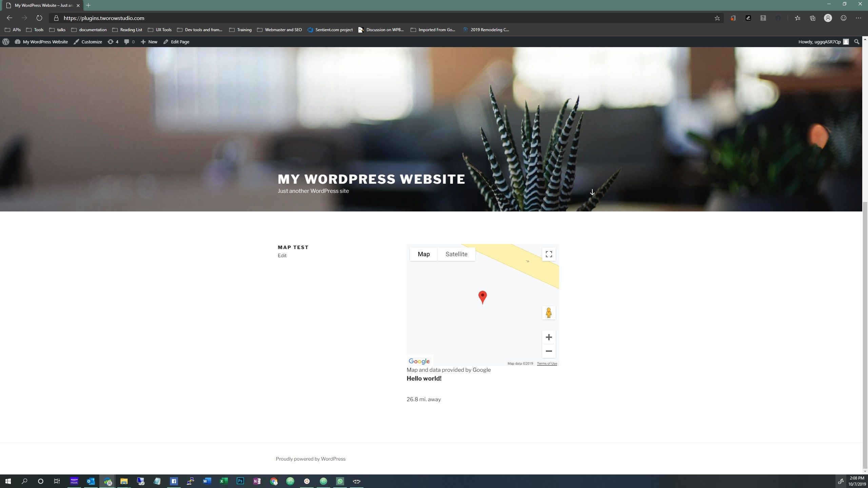This screenshot has width=868, height=488.
Task: Open the talks bookmarks folder
Action: pyautogui.click(x=57, y=30)
